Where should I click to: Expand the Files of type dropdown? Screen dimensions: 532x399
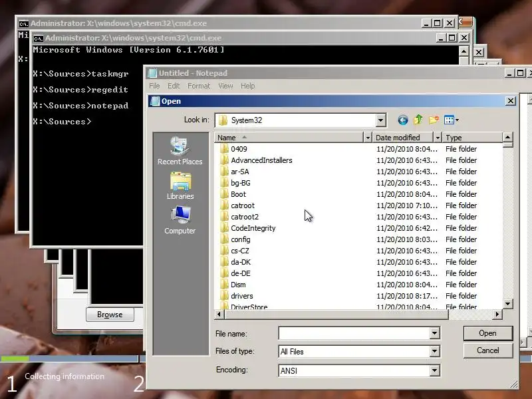point(434,351)
